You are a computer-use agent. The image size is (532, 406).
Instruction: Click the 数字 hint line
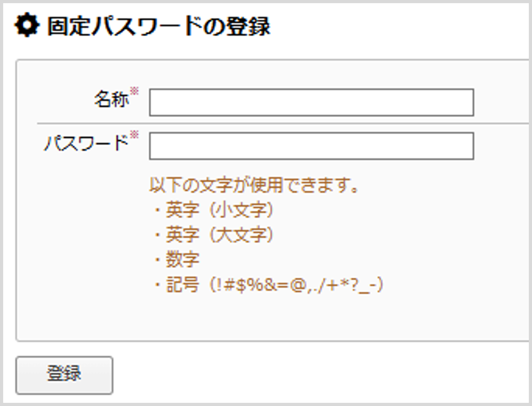[x=183, y=260]
